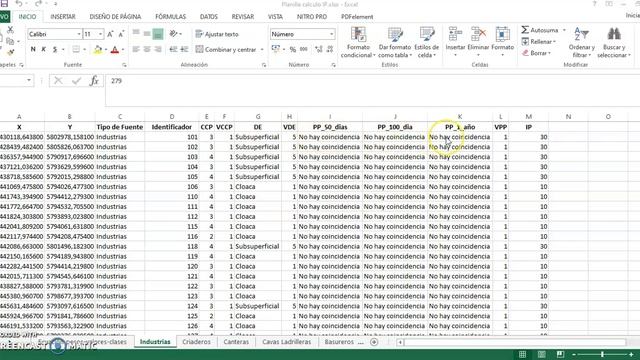Open Dar formato como tabla
Viewport: 640px width, 360px height.
coord(395,42)
